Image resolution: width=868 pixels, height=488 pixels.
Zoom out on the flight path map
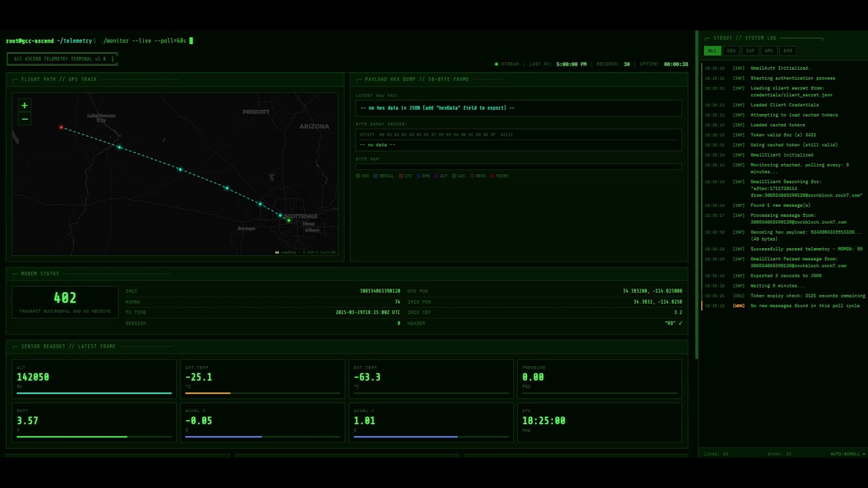(x=24, y=119)
